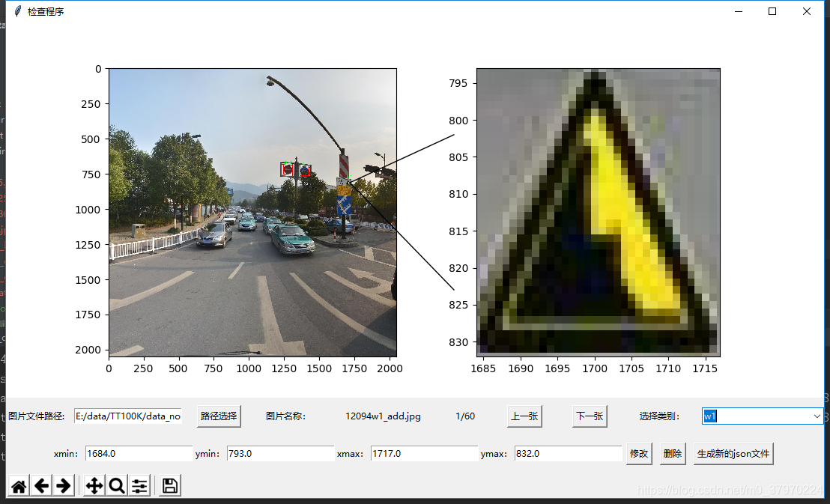The width and height of the screenshot is (830, 504).
Task: Open the 选择类别 combo box arrow
Action: tap(817, 416)
